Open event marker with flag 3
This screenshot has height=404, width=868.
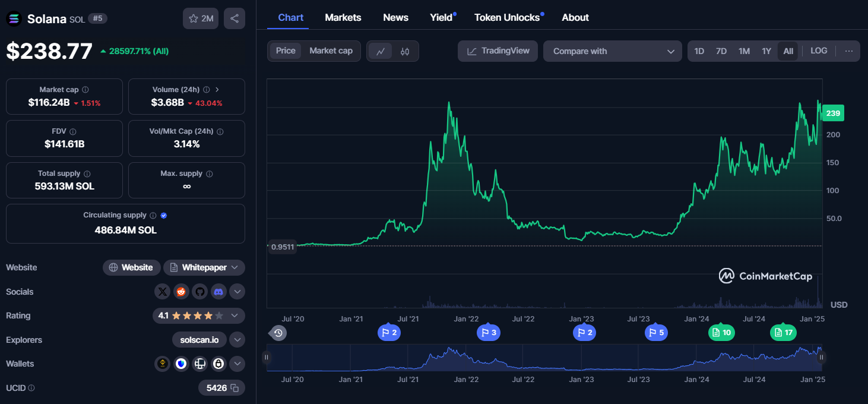(x=489, y=333)
